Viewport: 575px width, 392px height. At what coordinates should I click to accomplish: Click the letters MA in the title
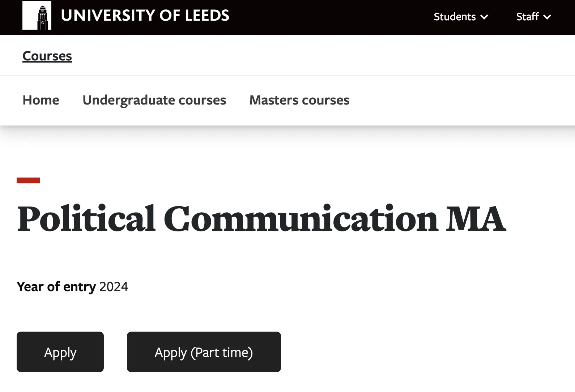point(476,219)
